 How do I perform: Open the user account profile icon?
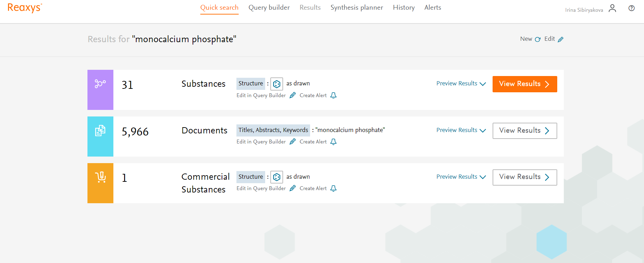click(x=612, y=8)
